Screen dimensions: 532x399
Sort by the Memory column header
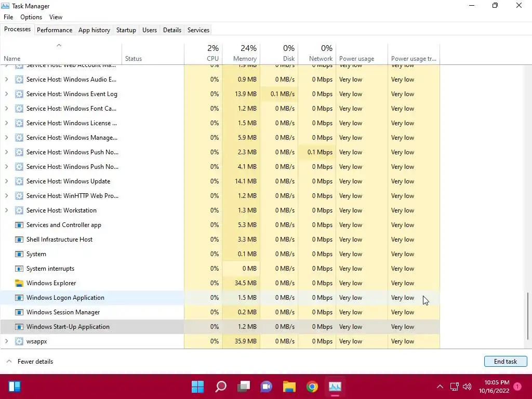(241, 54)
